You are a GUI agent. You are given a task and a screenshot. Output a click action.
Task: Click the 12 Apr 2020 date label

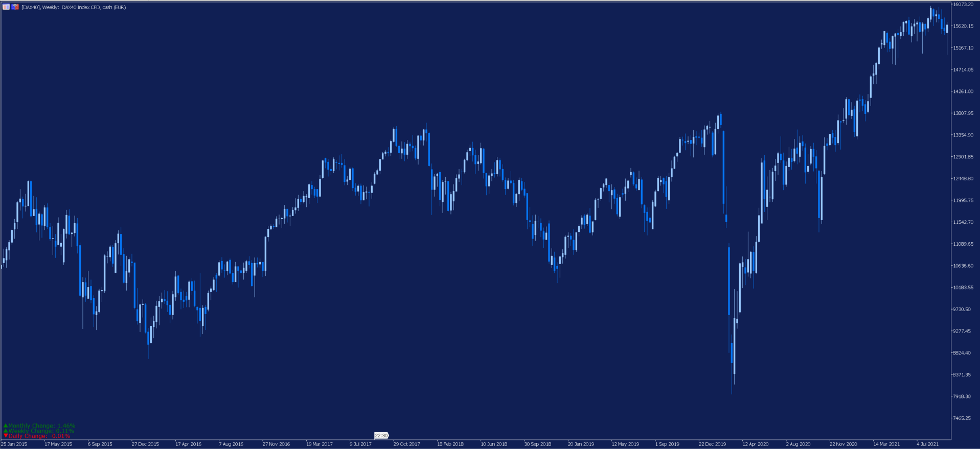click(x=756, y=444)
